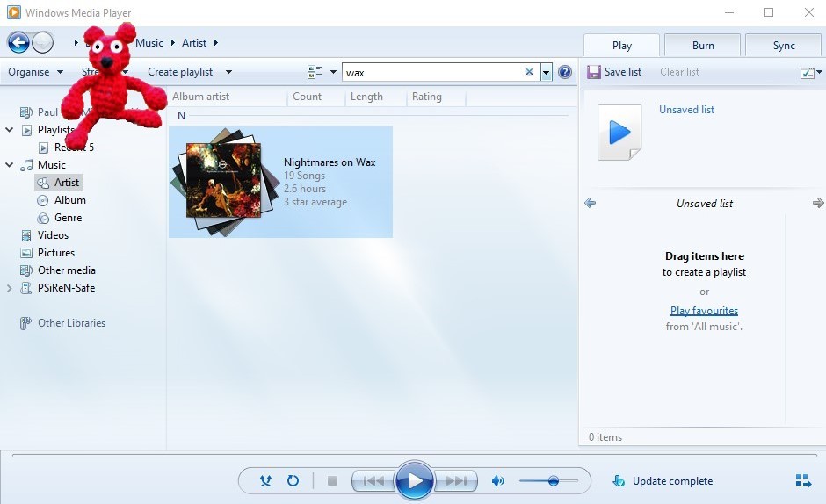
Task: Click the Nightmares on Wax artist name
Action: [330, 162]
